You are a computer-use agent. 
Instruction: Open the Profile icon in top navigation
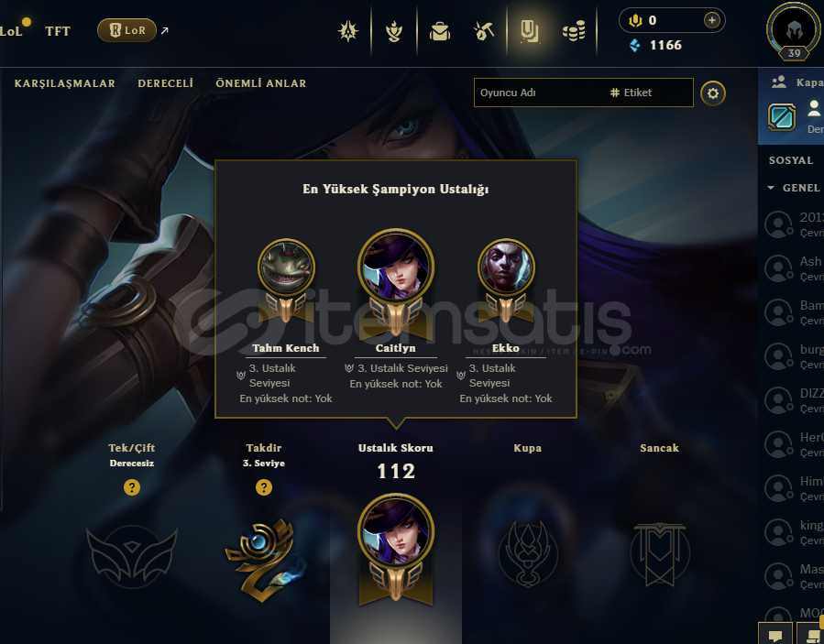(x=529, y=31)
